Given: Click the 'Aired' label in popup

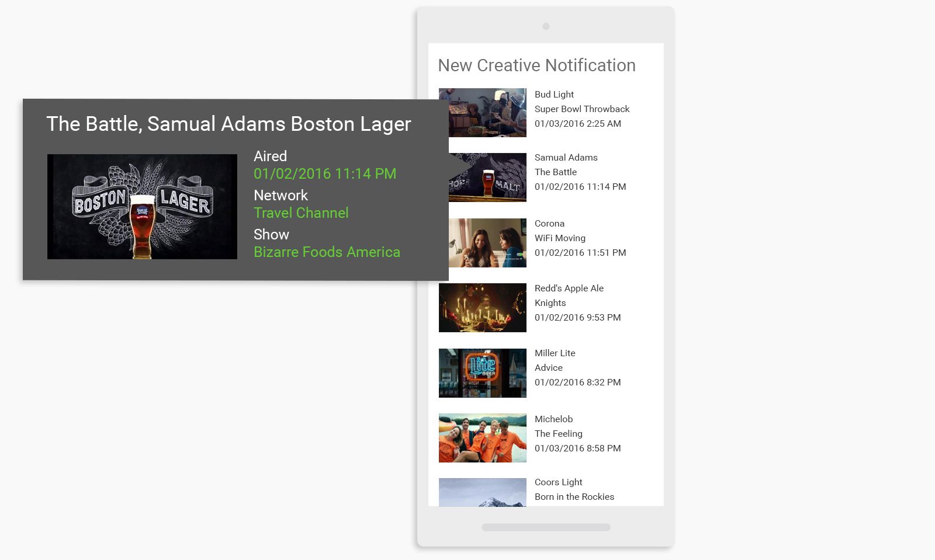Looking at the screenshot, I should click(x=270, y=156).
